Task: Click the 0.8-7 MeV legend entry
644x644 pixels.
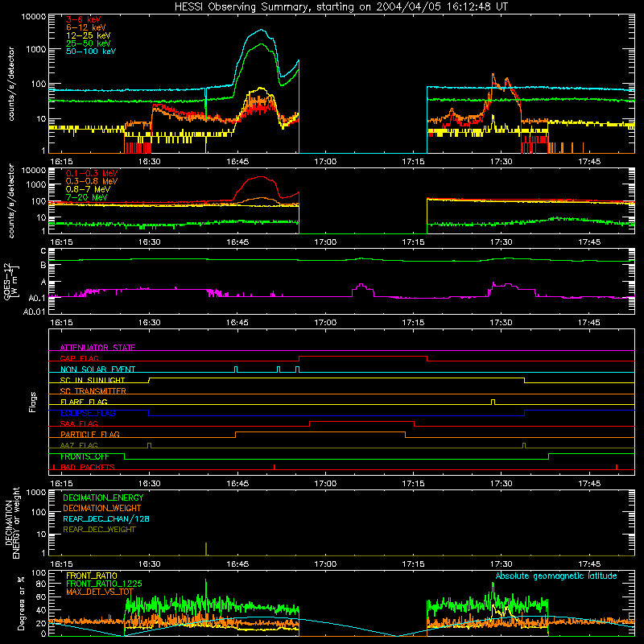Action: coord(88,189)
